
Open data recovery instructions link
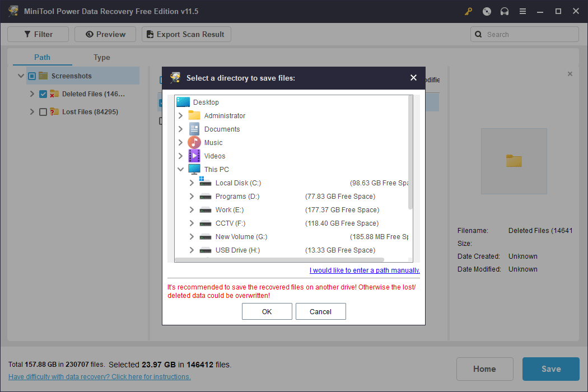pos(100,377)
